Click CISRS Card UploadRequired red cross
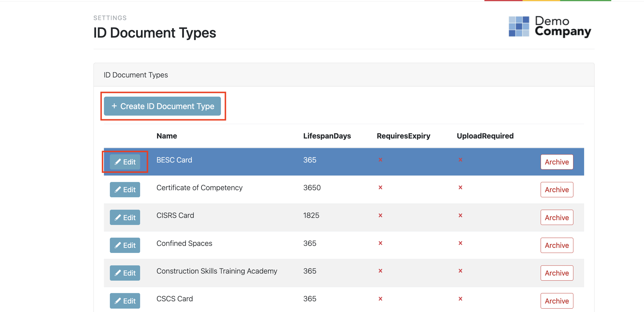 pyautogui.click(x=460, y=216)
